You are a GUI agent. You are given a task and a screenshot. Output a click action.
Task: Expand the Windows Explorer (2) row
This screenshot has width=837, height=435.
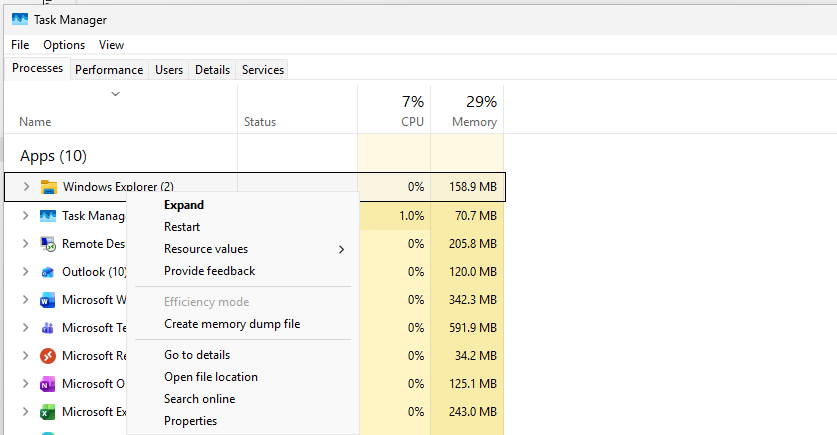tap(26, 187)
